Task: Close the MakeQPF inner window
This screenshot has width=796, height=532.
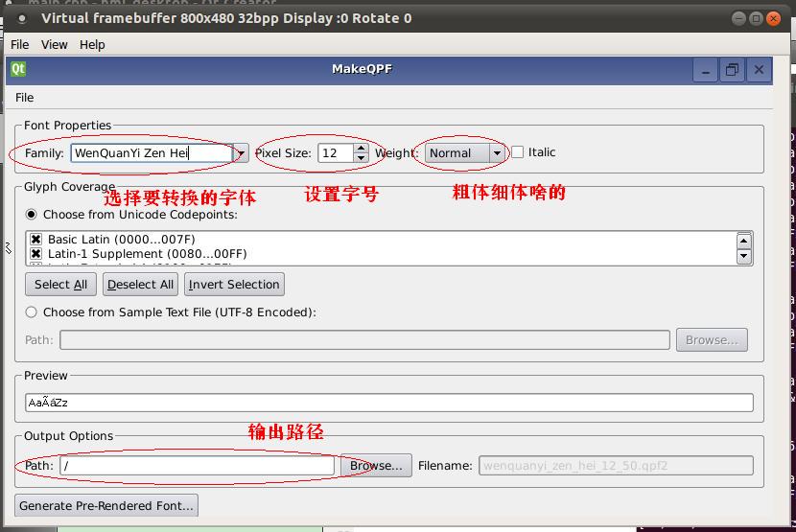Action: (759, 70)
